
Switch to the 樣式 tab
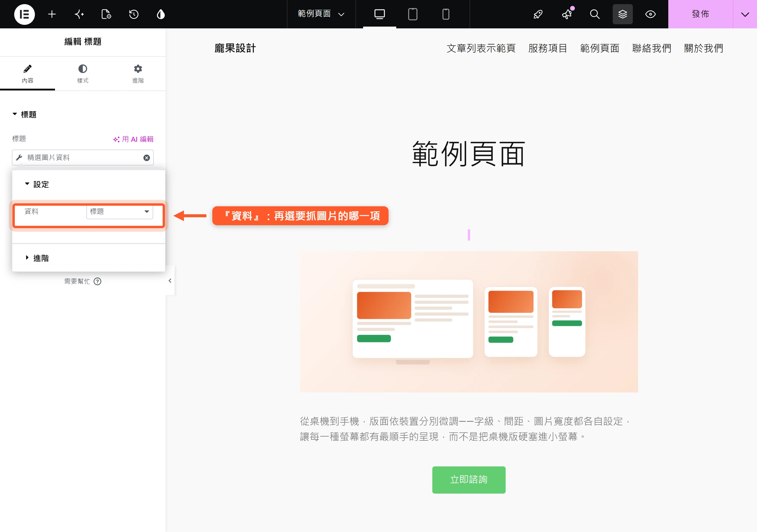point(83,74)
